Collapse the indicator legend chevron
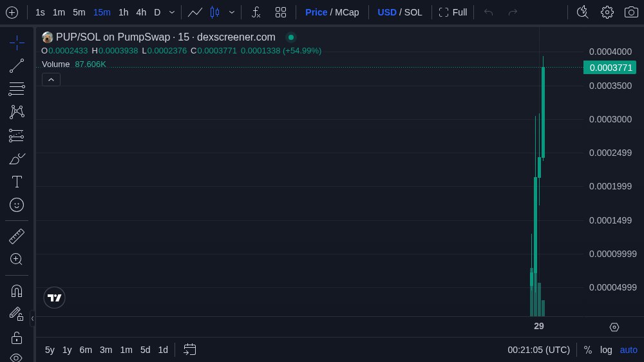 [x=52, y=79]
